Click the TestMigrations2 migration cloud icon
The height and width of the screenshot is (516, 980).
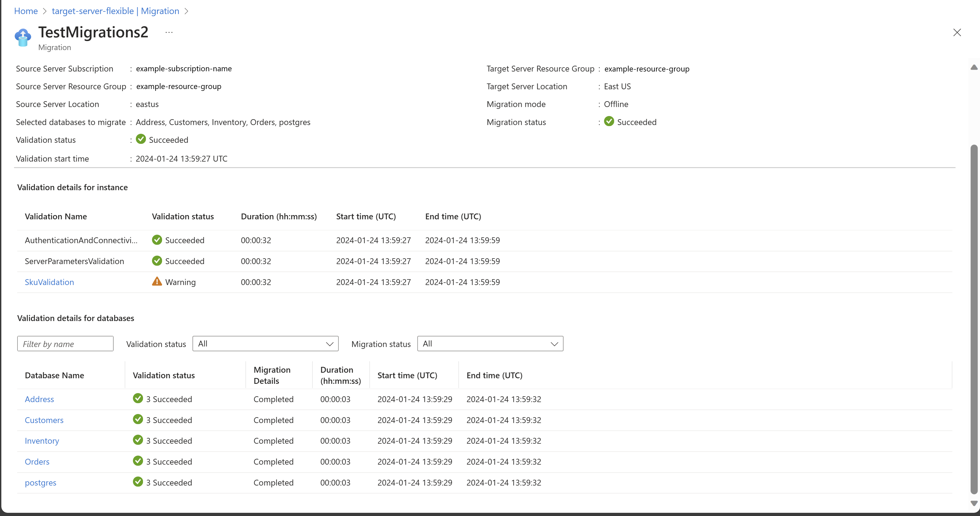(23, 37)
